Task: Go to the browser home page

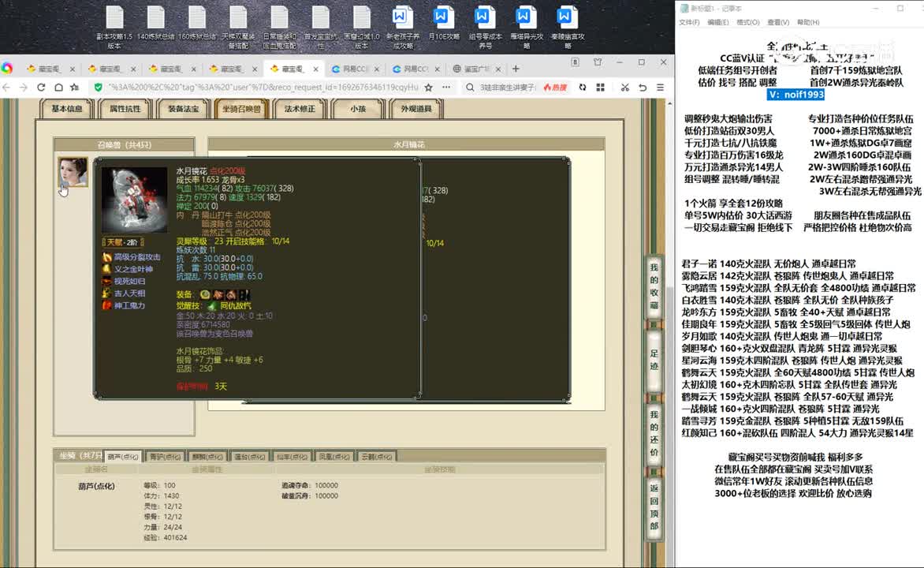Action: (58, 88)
